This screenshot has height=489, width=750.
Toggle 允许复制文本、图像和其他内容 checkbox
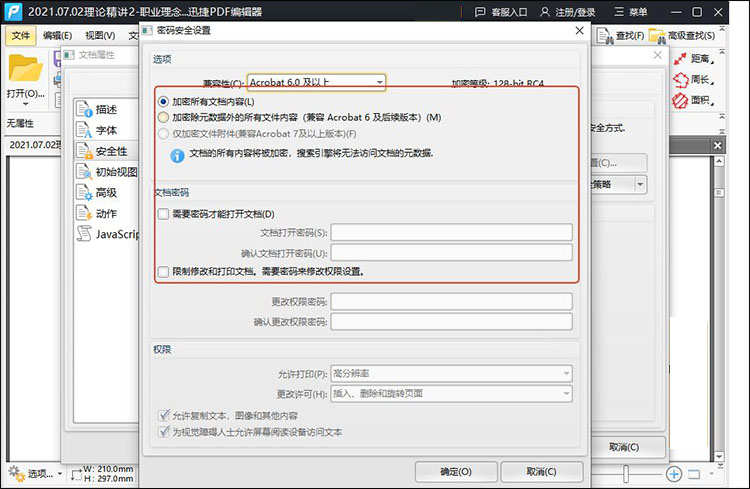click(x=164, y=415)
